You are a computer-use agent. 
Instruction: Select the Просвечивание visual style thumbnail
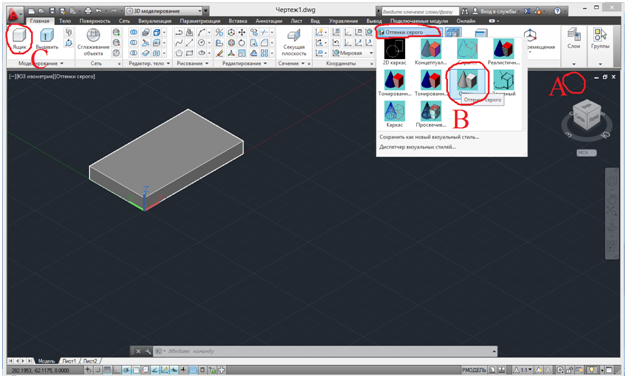pyautogui.click(x=431, y=114)
